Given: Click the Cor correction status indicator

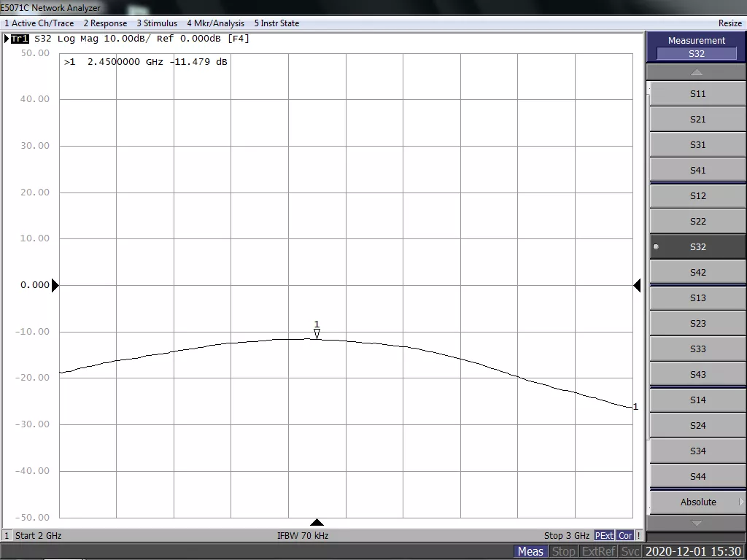Looking at the screenshot, I should coord(625,535).
